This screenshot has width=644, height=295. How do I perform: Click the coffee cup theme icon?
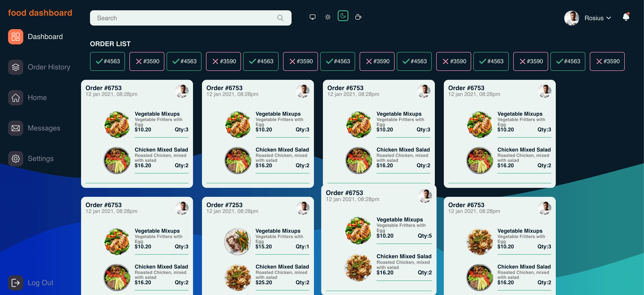(358, 17)
